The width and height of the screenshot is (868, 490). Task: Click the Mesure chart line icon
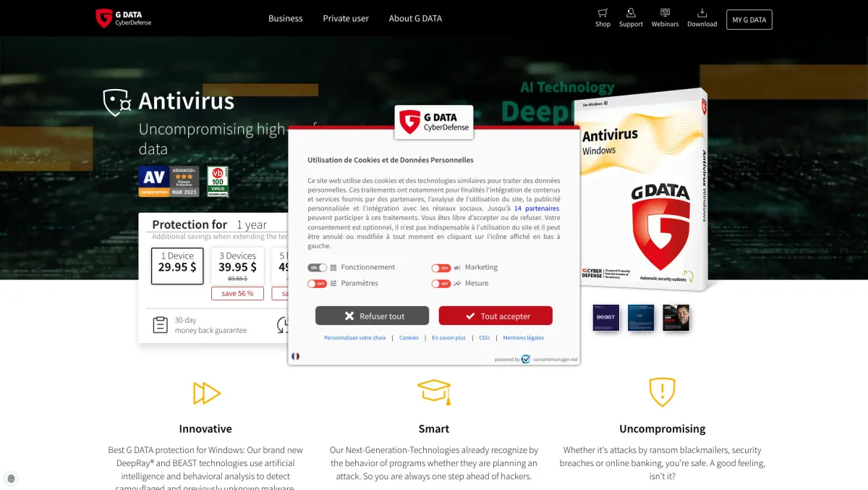(x=457, y=284)
